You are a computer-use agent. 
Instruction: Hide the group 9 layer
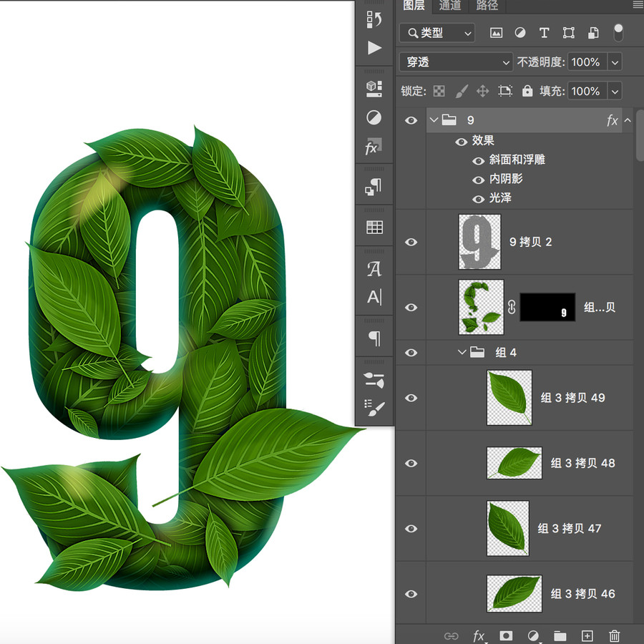411,120
